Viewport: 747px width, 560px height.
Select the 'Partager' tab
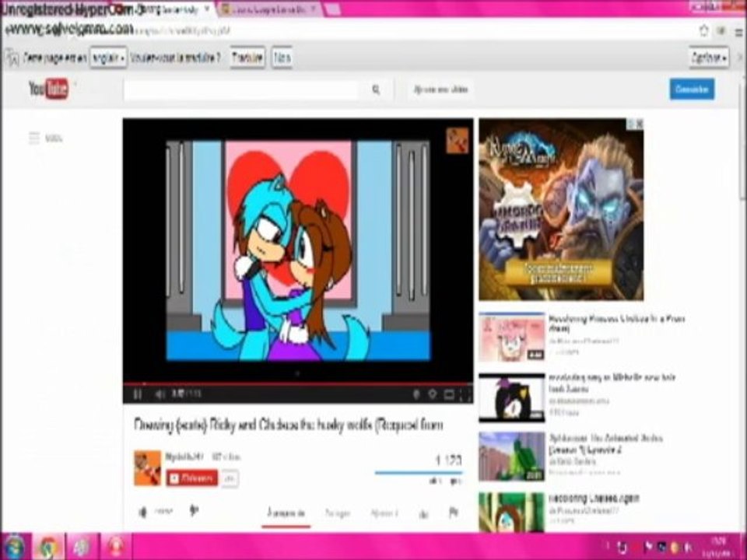pos(337,513)
